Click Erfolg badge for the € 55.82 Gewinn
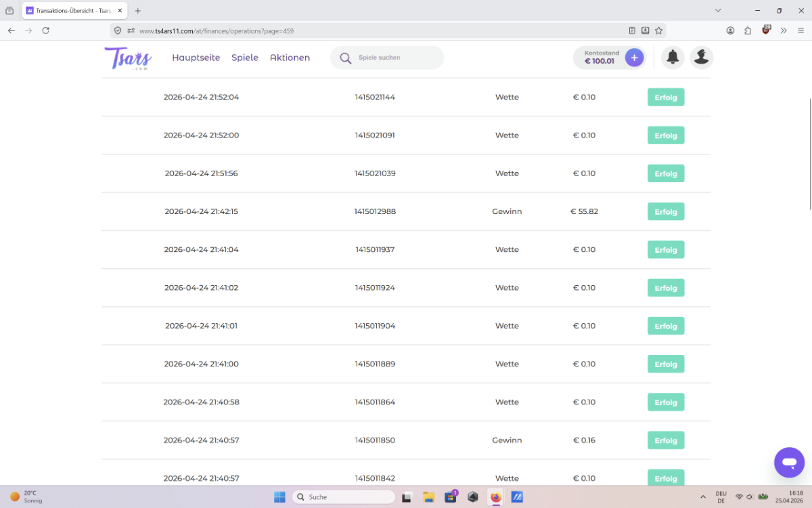The image size is (812, 508). (x=666, y=211)
